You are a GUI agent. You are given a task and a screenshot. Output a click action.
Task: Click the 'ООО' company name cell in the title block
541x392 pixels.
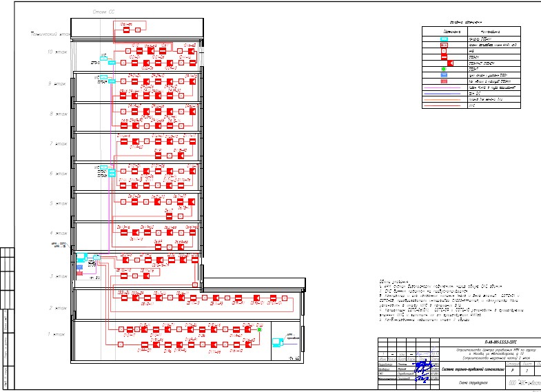pyautogui.click(x=523, y=382)
